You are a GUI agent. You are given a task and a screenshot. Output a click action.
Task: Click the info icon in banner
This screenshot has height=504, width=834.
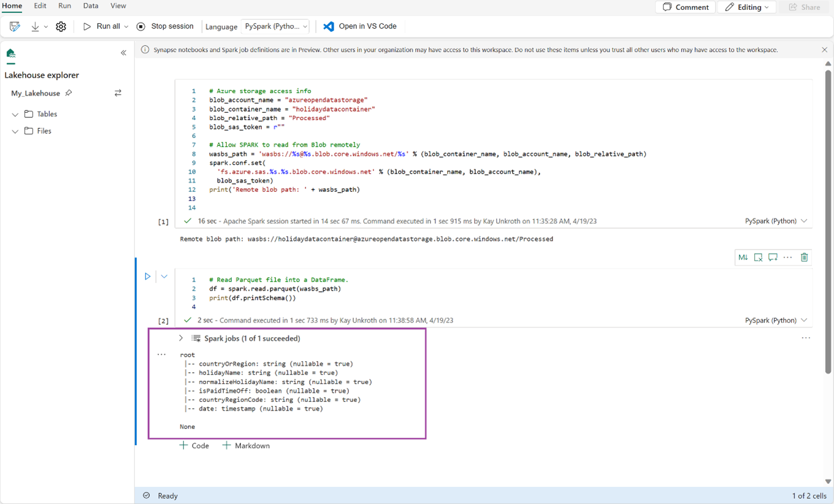145,50
